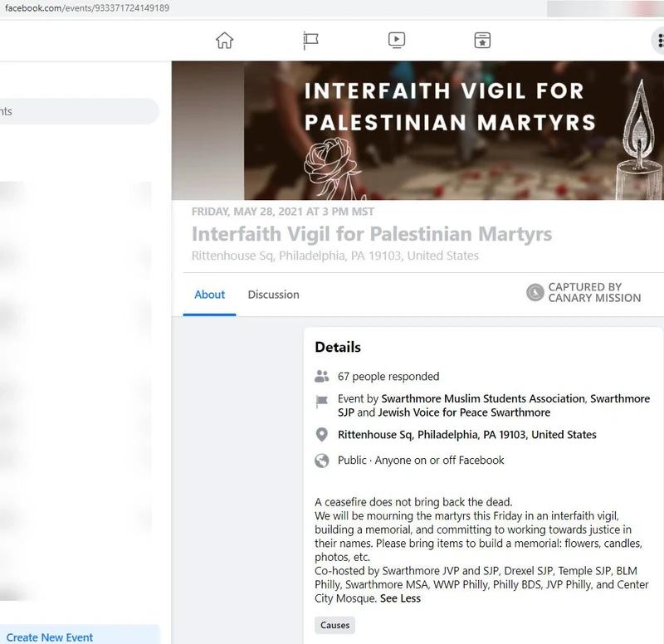Open the Watch video icon
664x644 pixels.
coord(397,41)
